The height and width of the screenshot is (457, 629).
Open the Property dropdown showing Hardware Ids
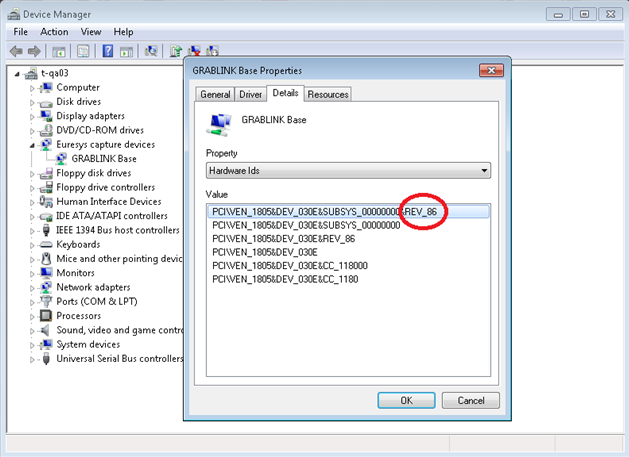pyautogui.click(x=347, y=171)
